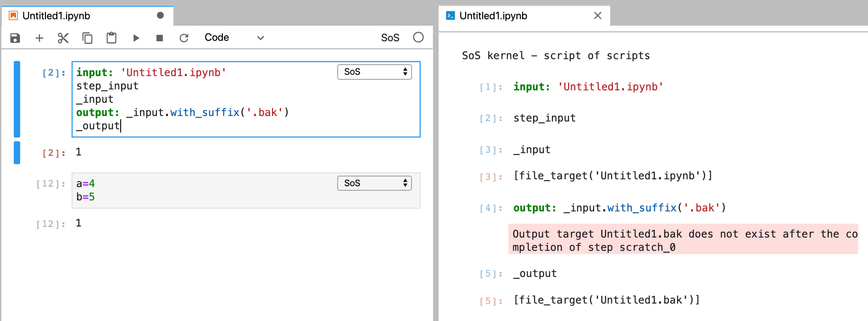Click 'SoS kernel – script of scripts' banner text
Image resolution: width=868 pixels, height=321 pixels.
556,55
